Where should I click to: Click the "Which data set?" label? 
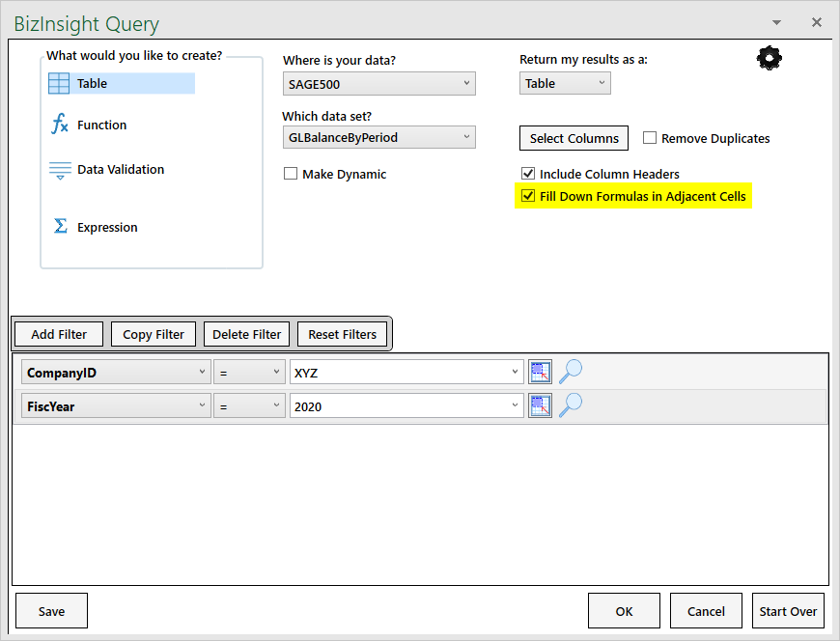(326, 116)
